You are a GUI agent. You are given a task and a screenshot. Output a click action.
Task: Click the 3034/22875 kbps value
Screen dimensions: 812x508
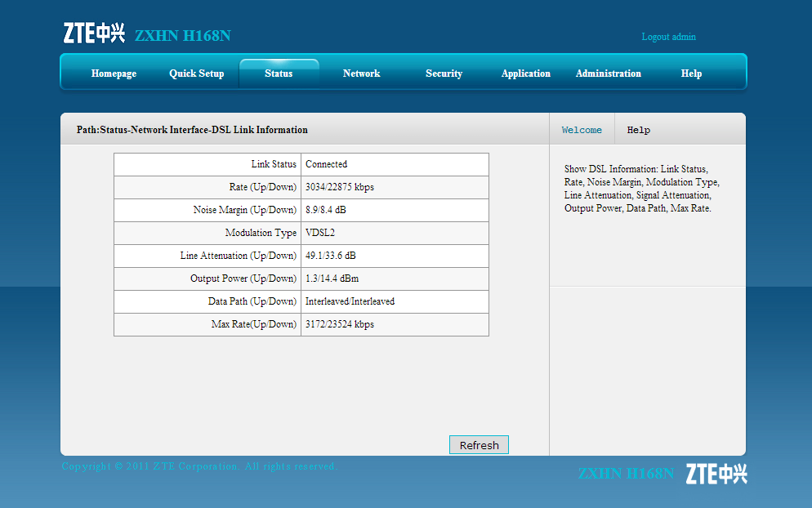point(340,187)
